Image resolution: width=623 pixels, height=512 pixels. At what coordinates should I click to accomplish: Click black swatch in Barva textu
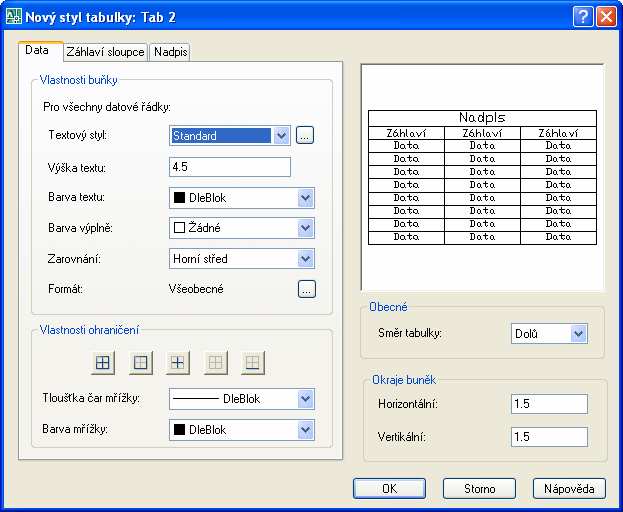[x=180, y=197]
